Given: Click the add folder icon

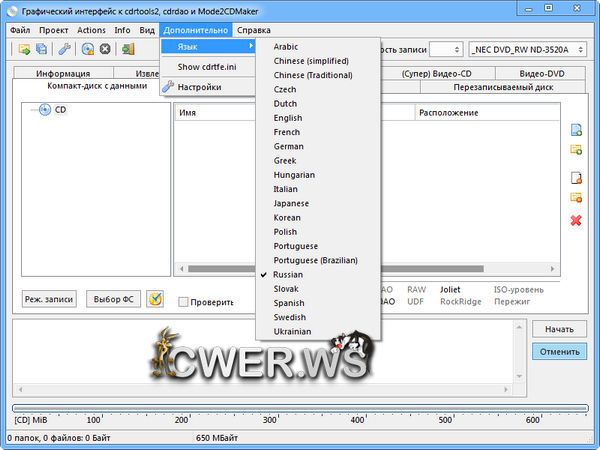Looking at the screenshot, I should coord(576,150).
